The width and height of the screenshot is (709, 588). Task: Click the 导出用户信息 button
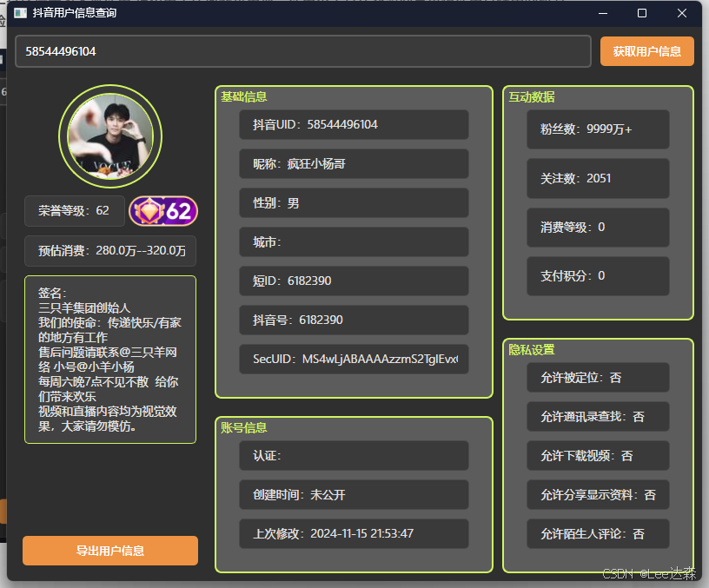110,551
